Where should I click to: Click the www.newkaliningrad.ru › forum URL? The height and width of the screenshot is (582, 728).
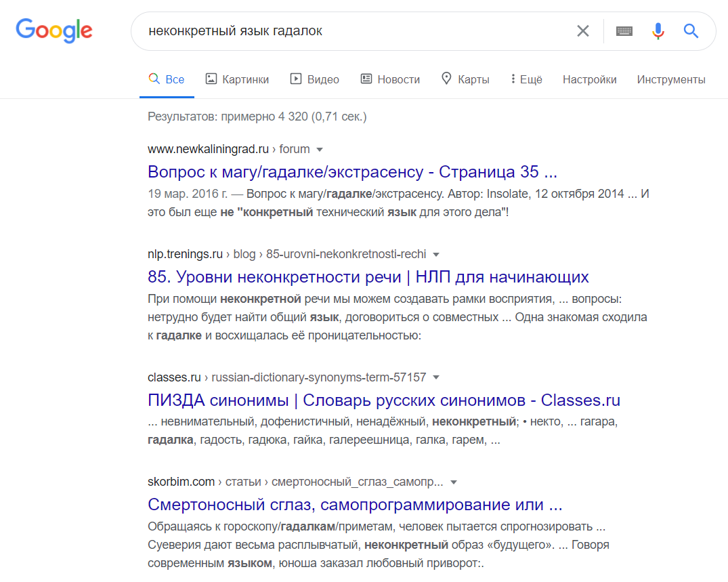(228, 149)
